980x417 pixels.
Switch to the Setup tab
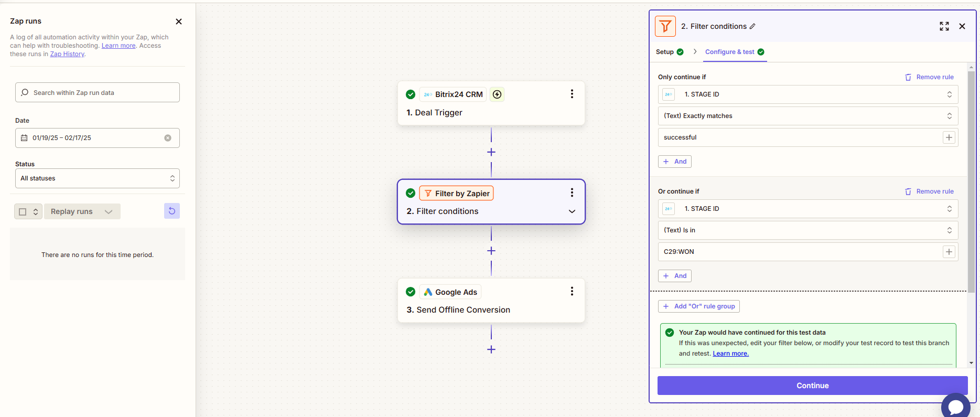pos(670,52)
